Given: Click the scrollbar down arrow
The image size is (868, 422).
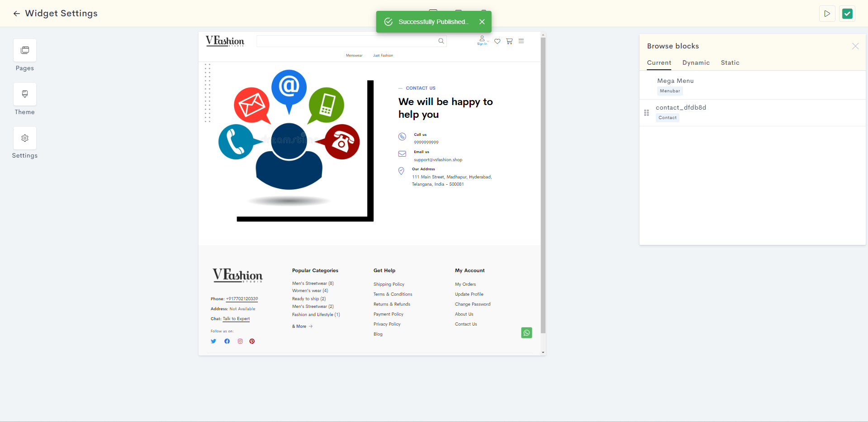Looking at the screenshot, I should pos(543,352).
